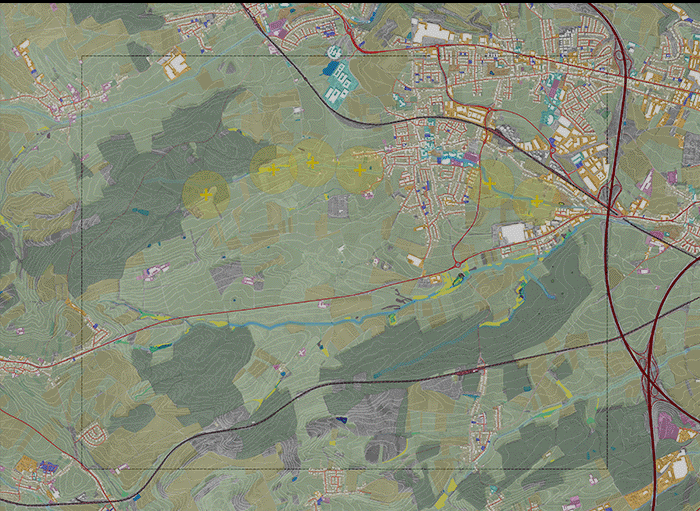Click the white circular symbol above cyan buildings
700x511 pixels.
tap(334, 51)
